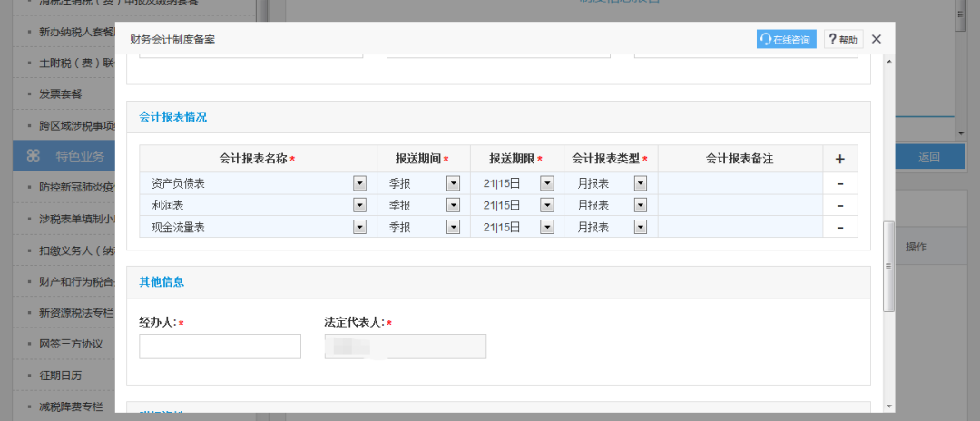Open the 帮助 help button
This screenshot has height=421, width=980.
[x=843, y=39]
